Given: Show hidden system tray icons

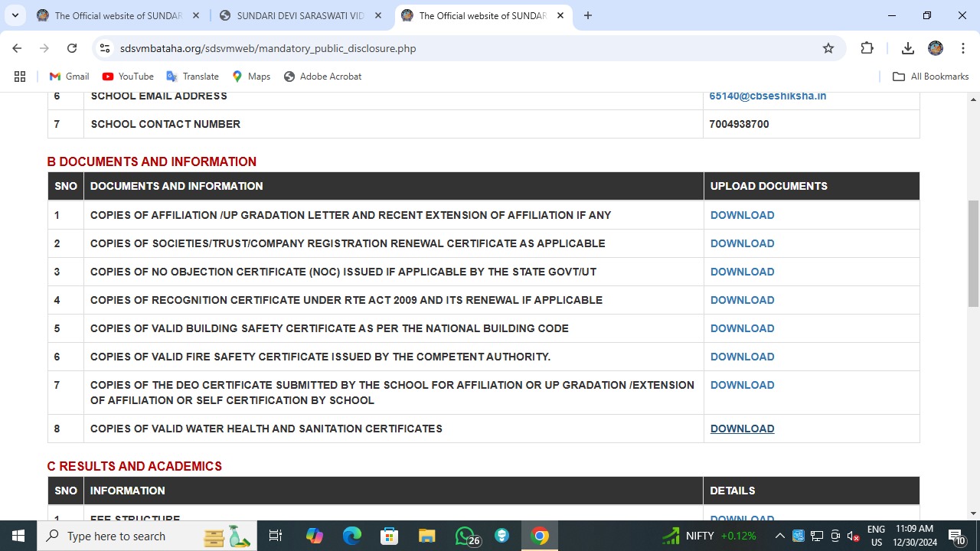Looking at the screenshot, I should (x=779, y=536).
